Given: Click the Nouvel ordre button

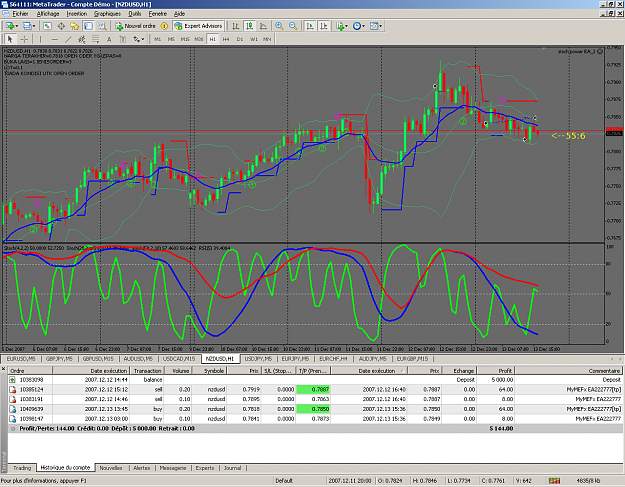Looking at the screenshot, I should (x=136, y=26).
